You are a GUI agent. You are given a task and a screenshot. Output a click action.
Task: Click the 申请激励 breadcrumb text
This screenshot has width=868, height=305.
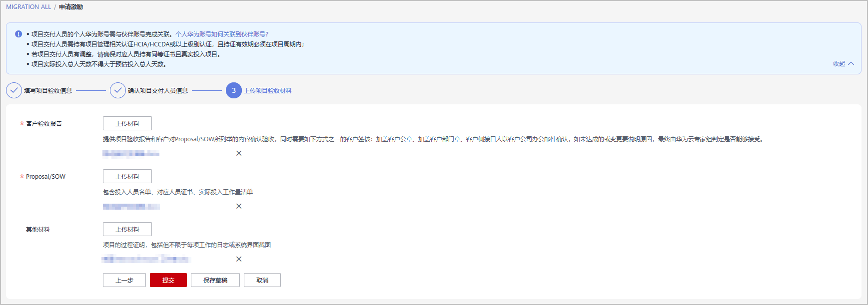(71, 7)
